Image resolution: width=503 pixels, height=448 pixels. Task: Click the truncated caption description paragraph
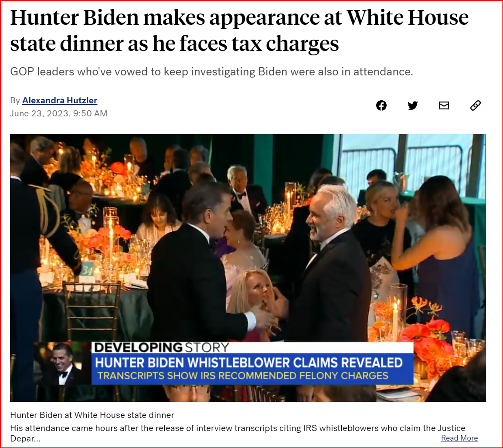coord(238,433)
